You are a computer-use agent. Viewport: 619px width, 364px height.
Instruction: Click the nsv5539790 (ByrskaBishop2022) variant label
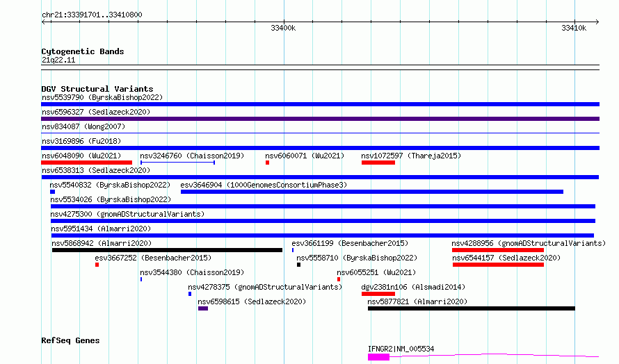point(102,97)
